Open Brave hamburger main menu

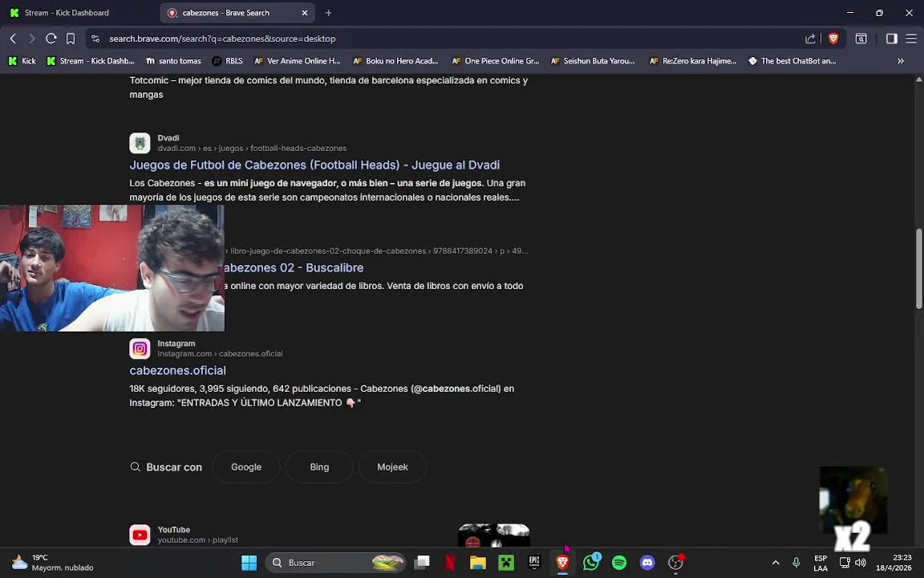pos(911,39)
